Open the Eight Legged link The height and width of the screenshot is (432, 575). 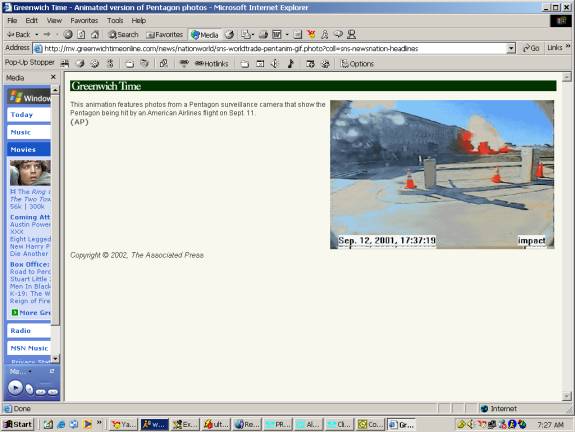(x=30, y=239)
